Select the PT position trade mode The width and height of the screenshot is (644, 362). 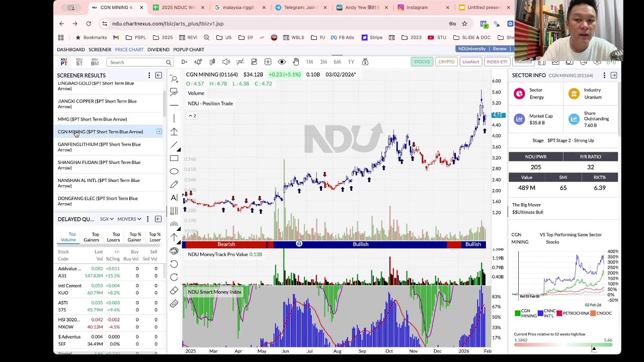[x=64, y=62]
